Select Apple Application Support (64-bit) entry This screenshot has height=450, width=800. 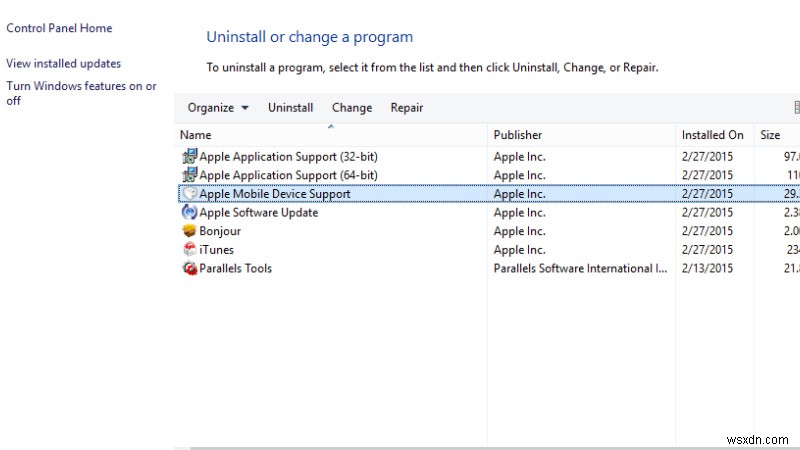click(288, 175)
